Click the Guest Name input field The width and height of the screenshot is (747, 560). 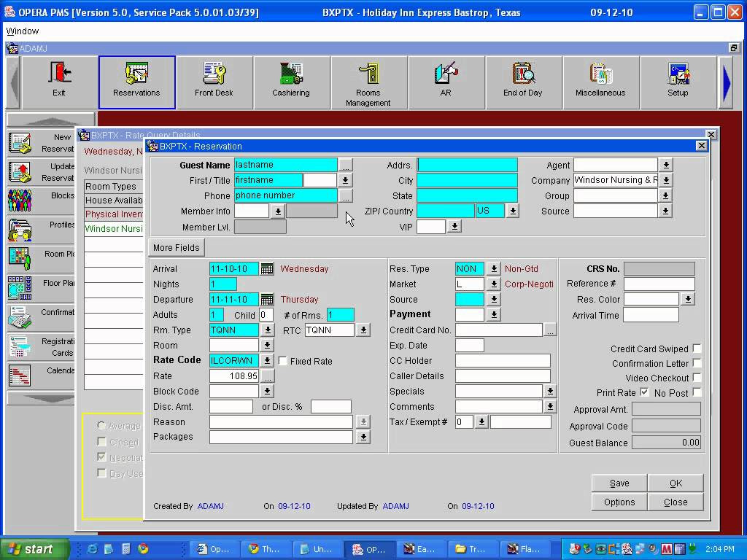286,165
